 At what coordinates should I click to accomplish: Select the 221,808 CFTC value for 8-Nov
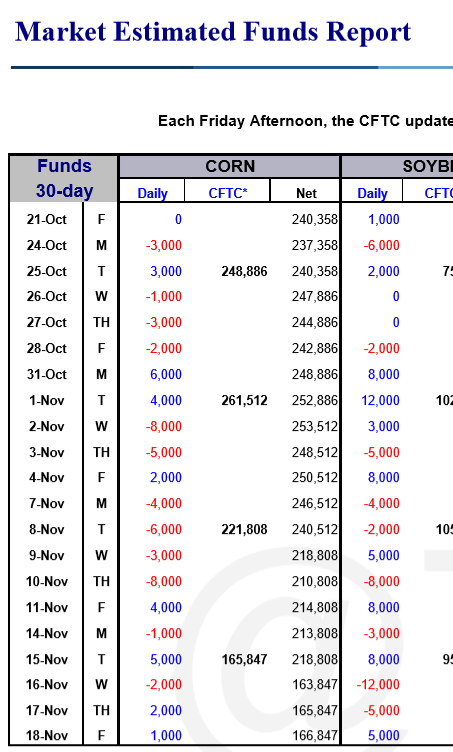pos(244,529)
